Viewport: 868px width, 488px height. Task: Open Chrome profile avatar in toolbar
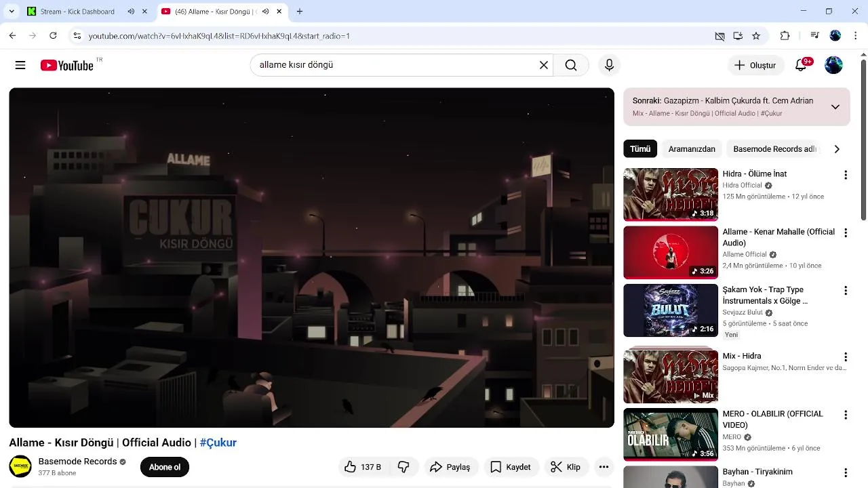click(x=835, y=36)
